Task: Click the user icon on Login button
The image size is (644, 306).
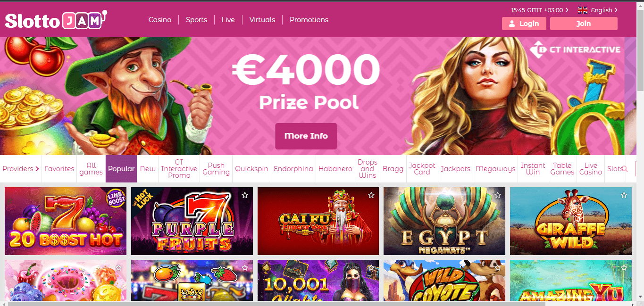Action: point(512,24)
